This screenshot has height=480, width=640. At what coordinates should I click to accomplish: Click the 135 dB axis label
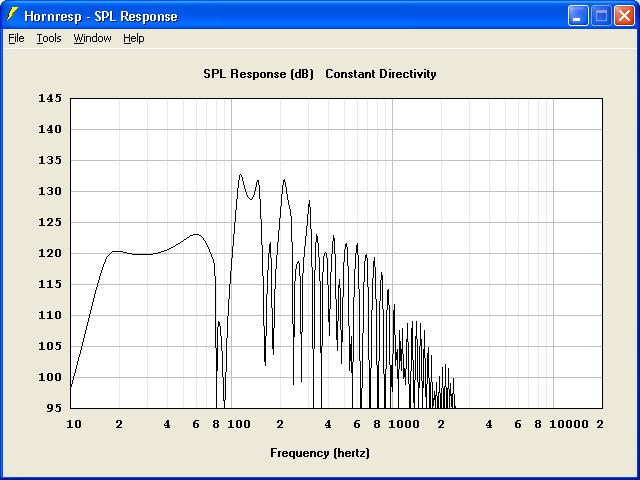pyautogui.click(x=50, y=160)
